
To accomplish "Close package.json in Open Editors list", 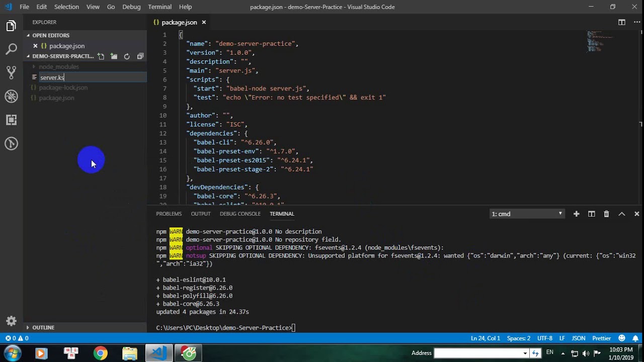I will 35,46.
